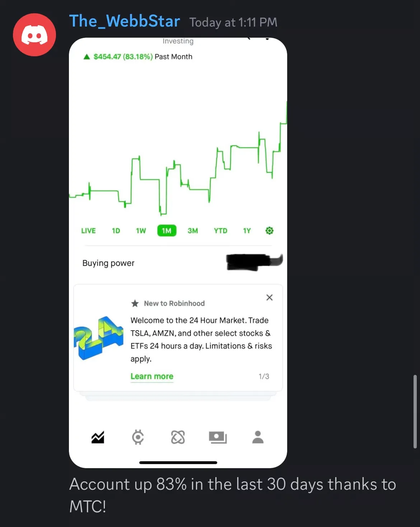Click the 24 Hour Market graphic
The image size is (420, 527).
tap(98, 338)
